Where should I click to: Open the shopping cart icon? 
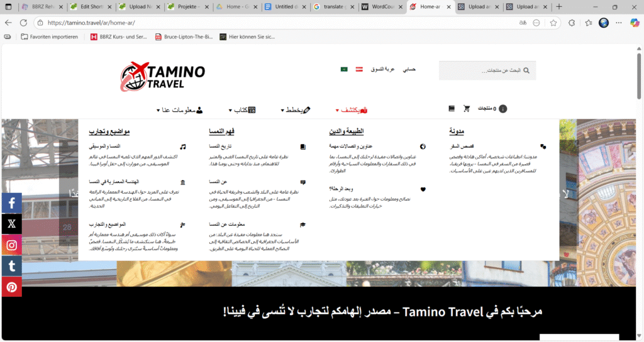[467, 109]
